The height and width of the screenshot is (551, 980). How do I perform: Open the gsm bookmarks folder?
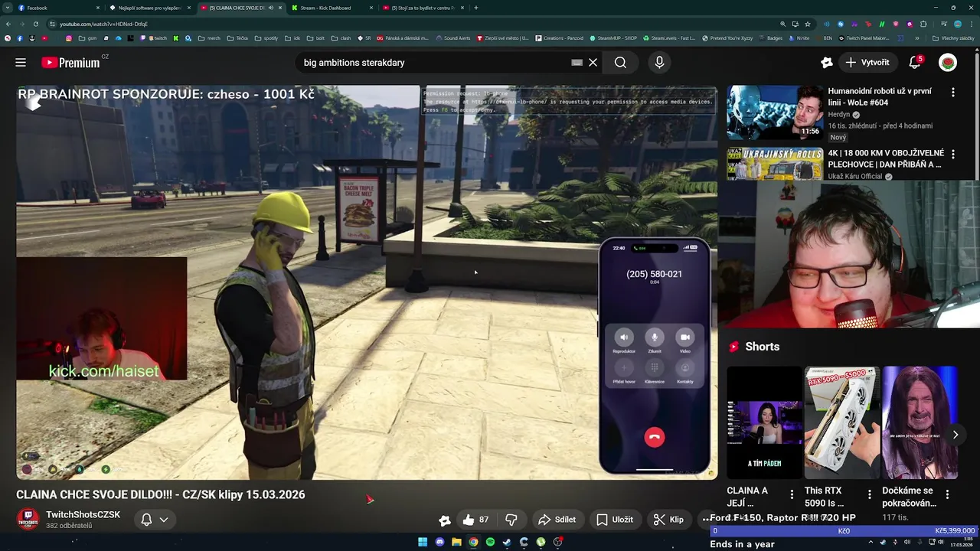(x=88, y=38)
